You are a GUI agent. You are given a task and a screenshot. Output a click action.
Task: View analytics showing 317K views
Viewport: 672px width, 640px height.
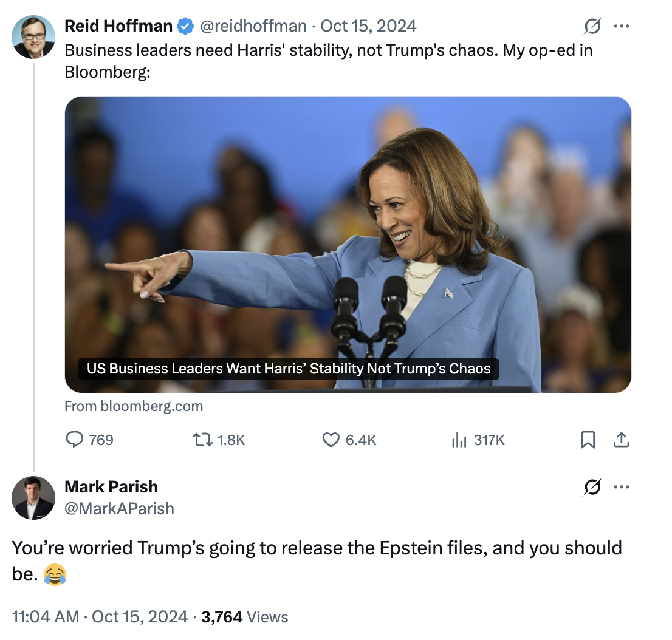(x=458, y=440)
